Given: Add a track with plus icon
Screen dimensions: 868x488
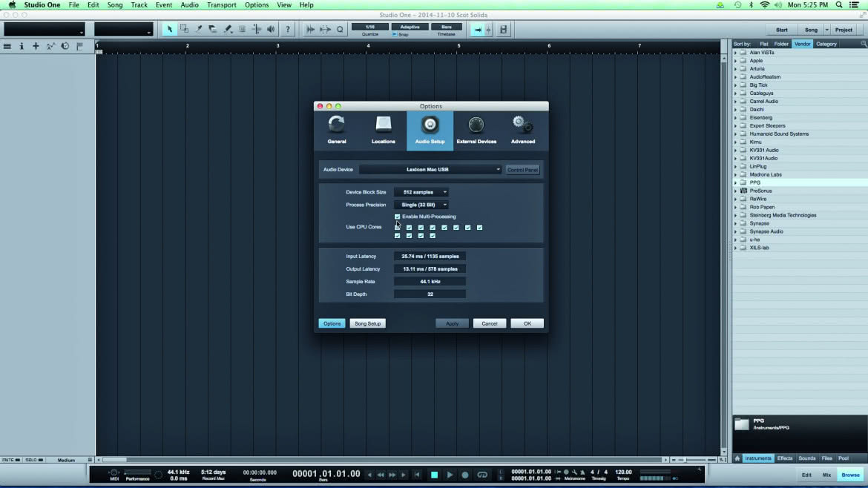Looking at the screenshot, I should (36, 47).
